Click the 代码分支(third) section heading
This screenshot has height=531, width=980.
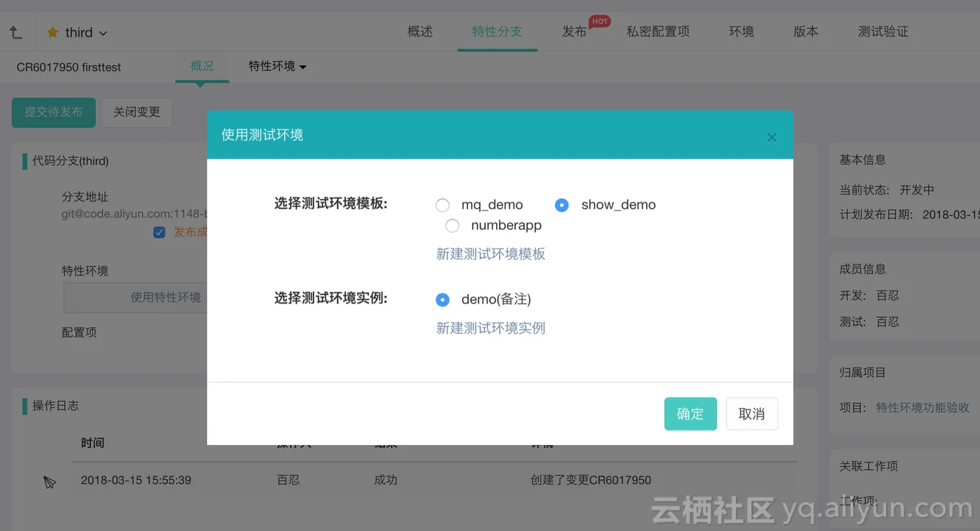coord(71,161)
